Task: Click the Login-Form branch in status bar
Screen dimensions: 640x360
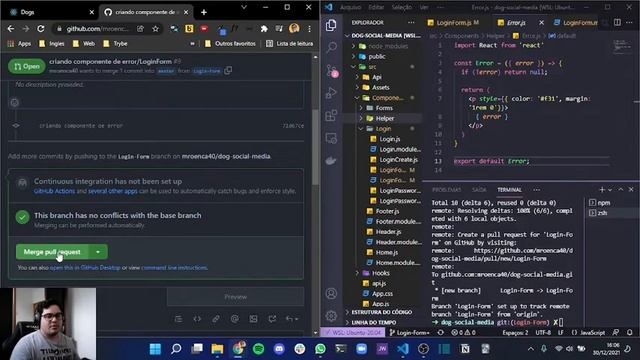Action: coord(409,332)
